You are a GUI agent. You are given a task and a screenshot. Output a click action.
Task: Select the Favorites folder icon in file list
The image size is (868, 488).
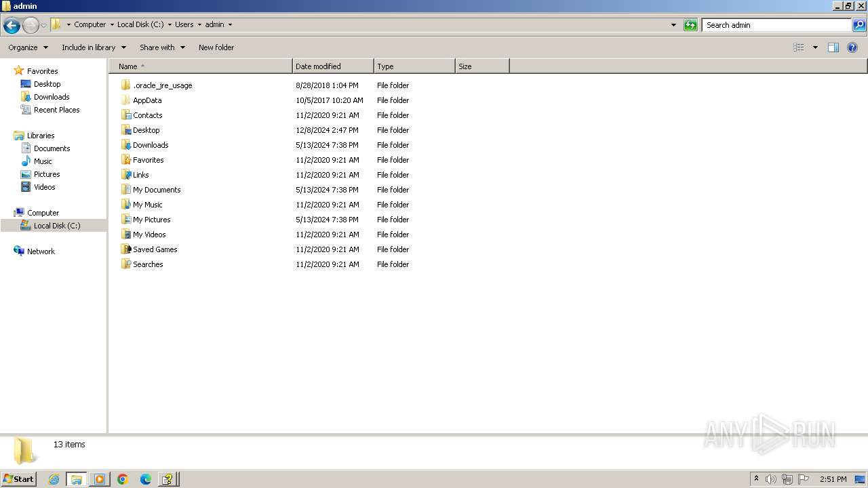[x=125, y=160]
